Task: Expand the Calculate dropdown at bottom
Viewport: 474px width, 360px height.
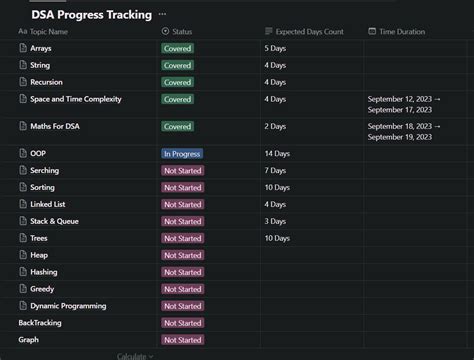Action: (135, 356)
